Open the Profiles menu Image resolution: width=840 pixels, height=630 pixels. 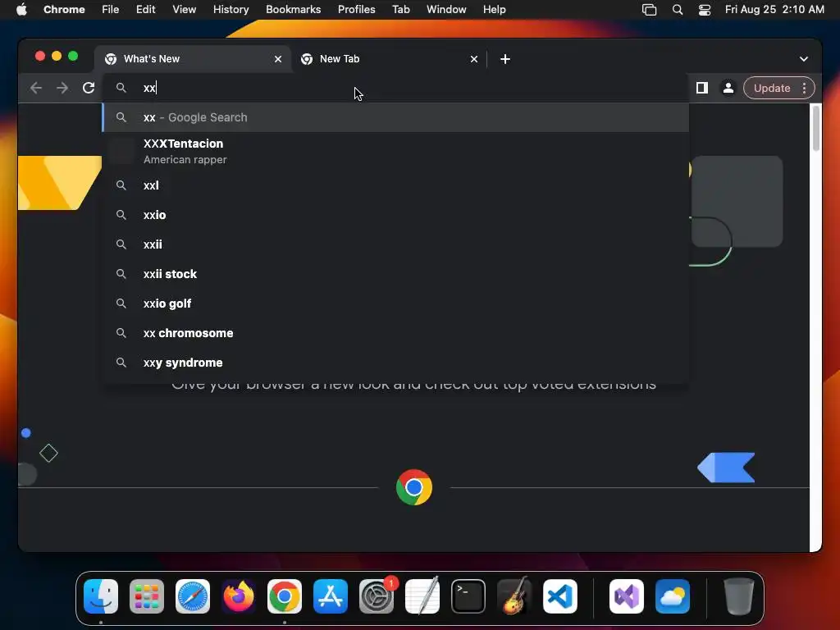tap(357, 10)
